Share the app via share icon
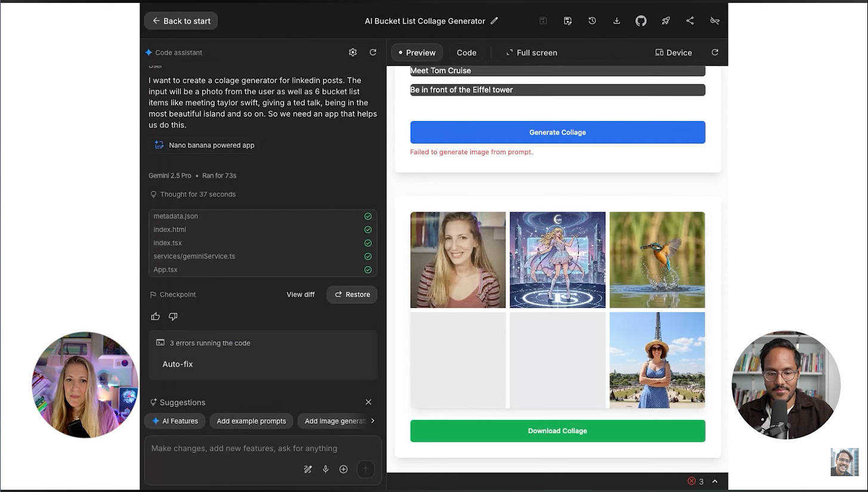The width and height of the screenshot is (868, 492). (690, 21)
